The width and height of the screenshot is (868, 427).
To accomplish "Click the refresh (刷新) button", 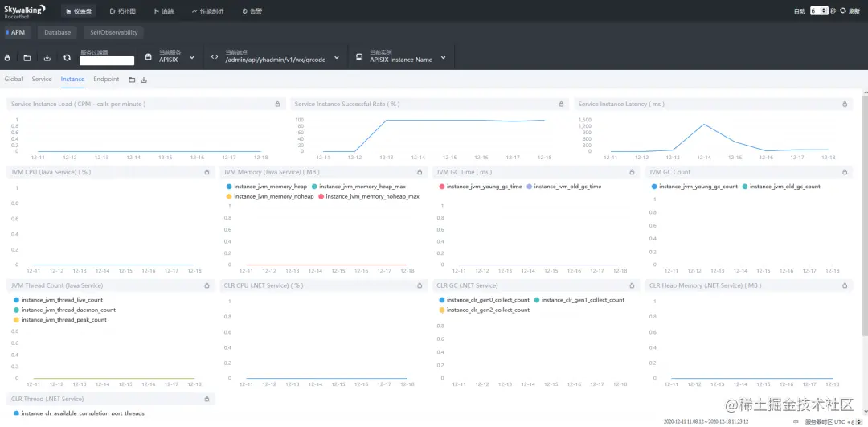I will pyautogui.click(x=850, y=11).
